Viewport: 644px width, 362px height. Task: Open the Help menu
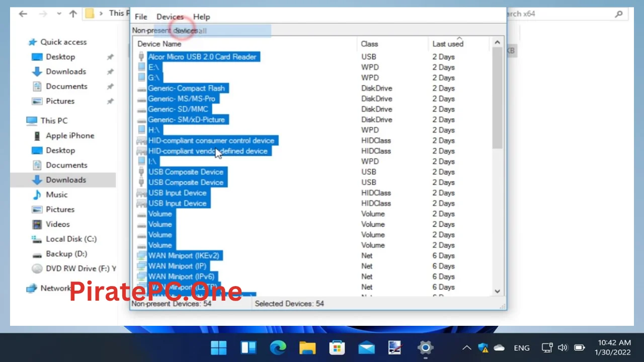pyautogui.click(x=201, y=17)
